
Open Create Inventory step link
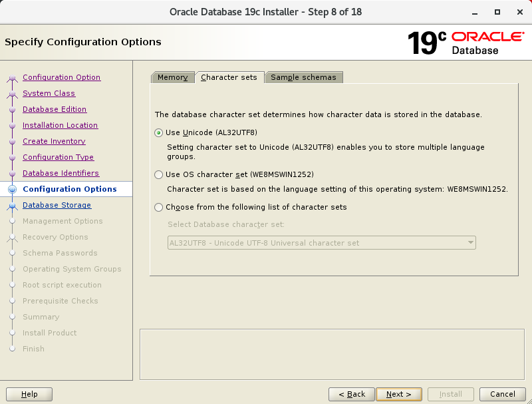click(x=54, y=141)
